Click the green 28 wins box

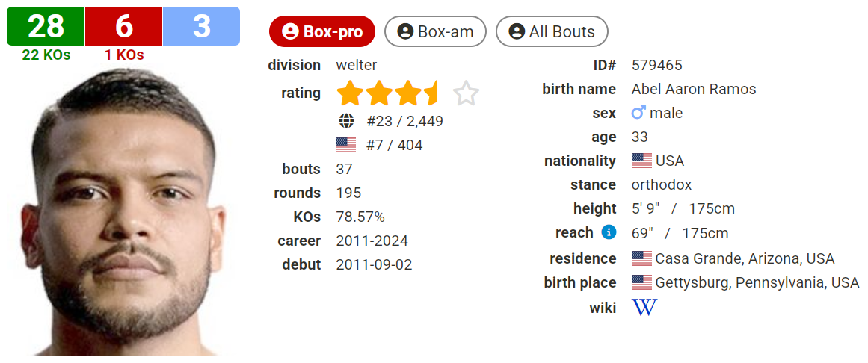click(x=46, y=26)
